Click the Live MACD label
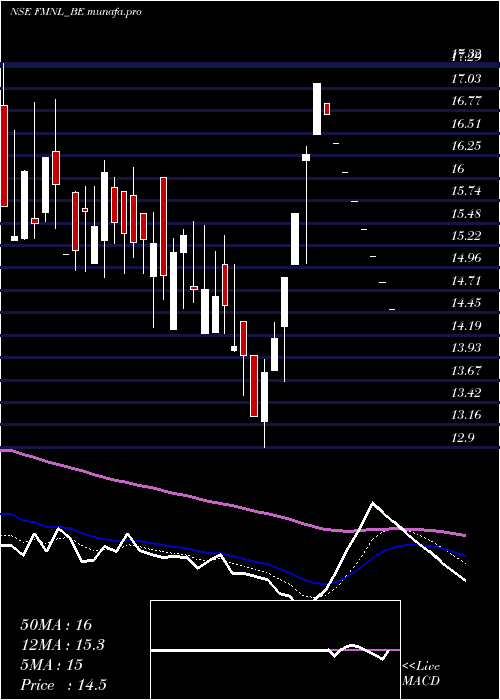 (x=421, y=673)
